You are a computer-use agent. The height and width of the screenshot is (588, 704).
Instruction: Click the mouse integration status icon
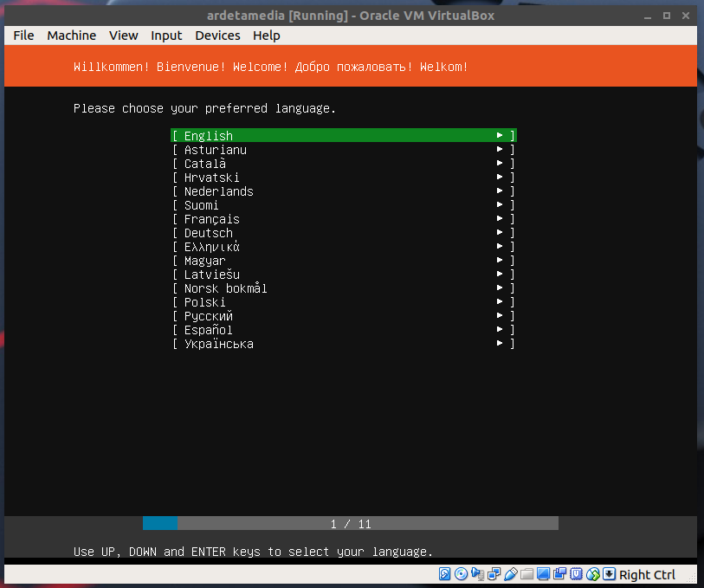(593, 574)
